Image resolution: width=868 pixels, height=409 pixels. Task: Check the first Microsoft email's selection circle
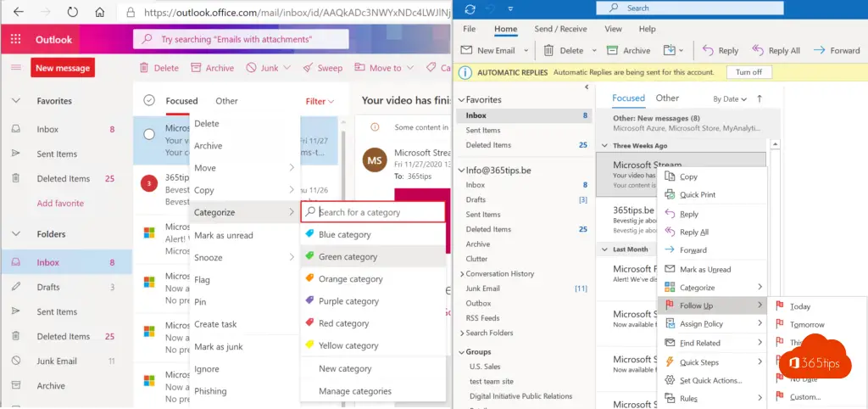pos(149,134)
